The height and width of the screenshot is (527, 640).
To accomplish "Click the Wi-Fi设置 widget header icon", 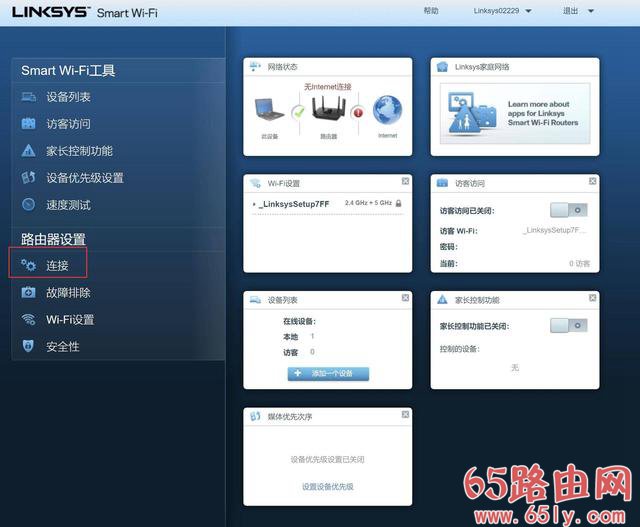I will [x=256, y=183].
